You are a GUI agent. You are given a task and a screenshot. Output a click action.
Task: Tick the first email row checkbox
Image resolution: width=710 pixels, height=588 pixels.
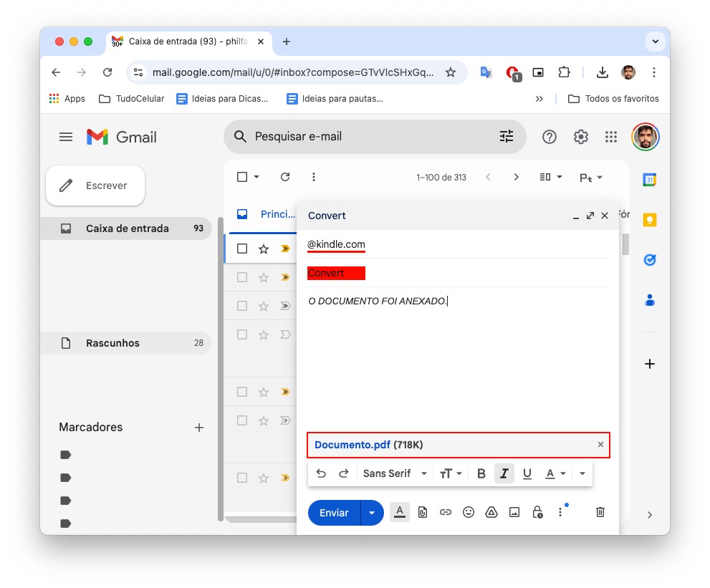click(242, 249)
